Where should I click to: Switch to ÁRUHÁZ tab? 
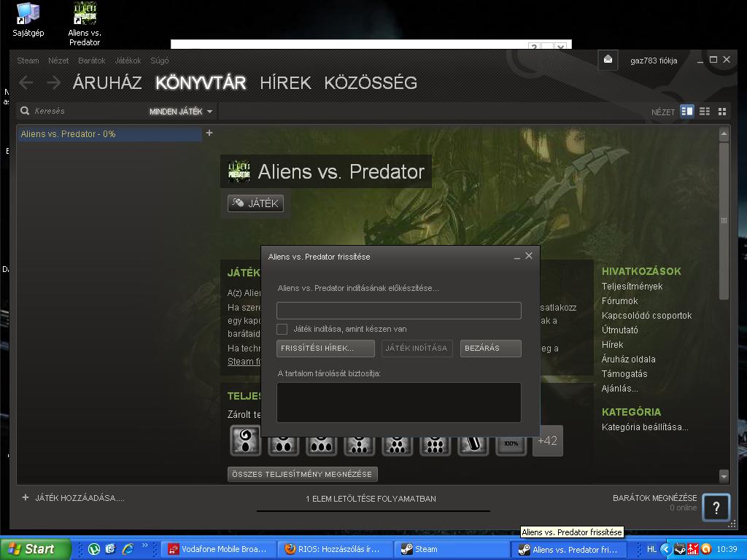click(107, 83)
